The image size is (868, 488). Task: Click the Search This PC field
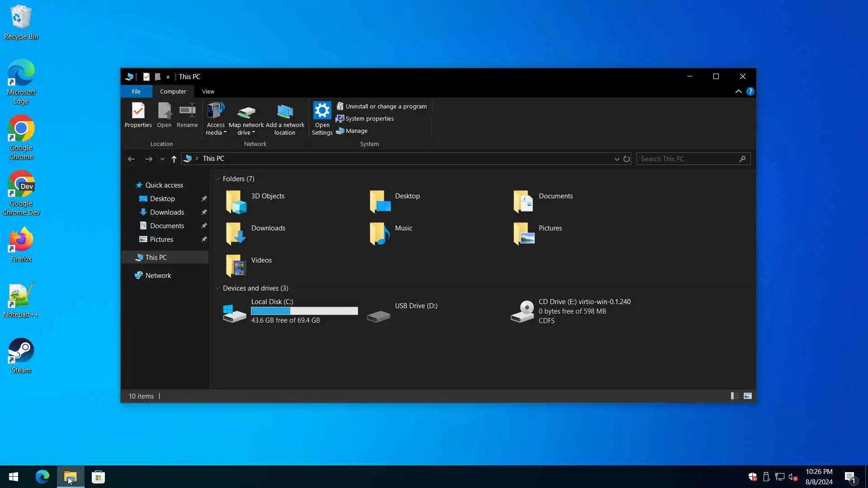[687, 159]
